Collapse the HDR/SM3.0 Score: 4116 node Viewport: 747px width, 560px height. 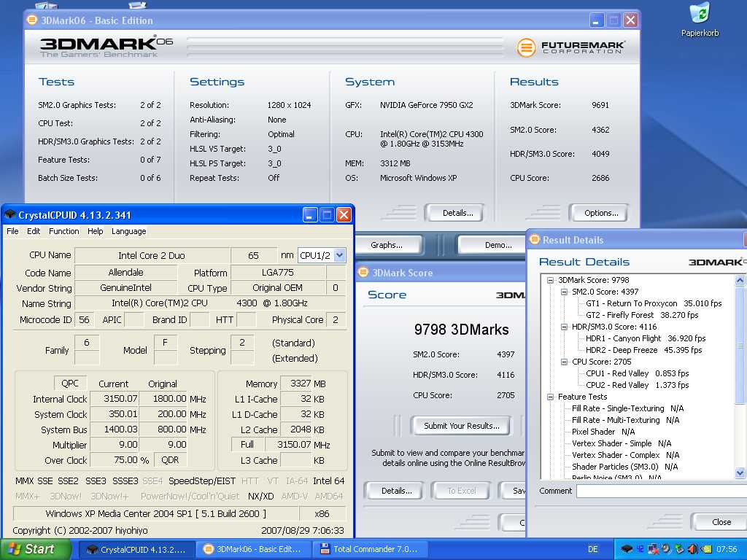pos(564,327)
